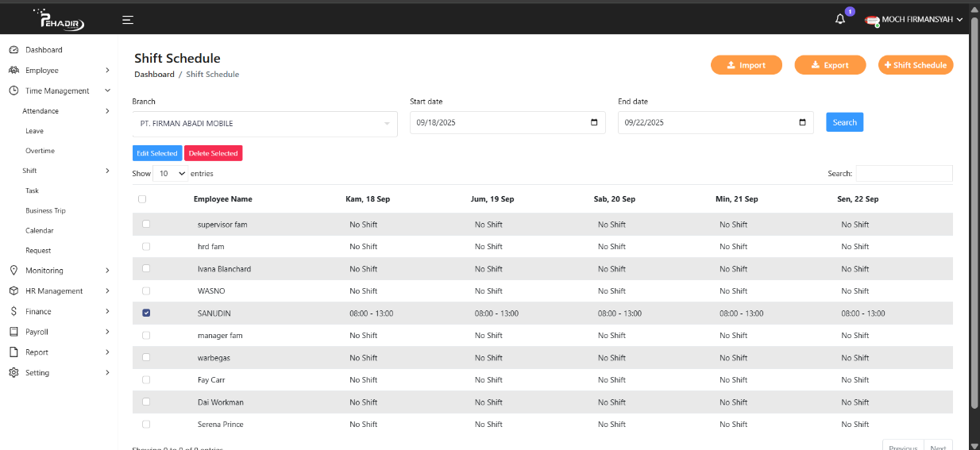This screenshot has height=450, width=980.
Task: Click the + Shift Schedule button
Action: click(x=916, y=65)
